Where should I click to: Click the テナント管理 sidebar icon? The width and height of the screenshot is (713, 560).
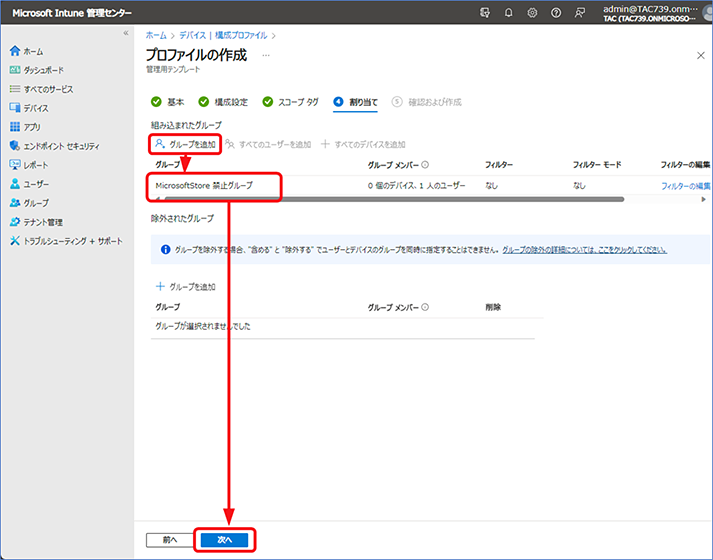[15, 222]
